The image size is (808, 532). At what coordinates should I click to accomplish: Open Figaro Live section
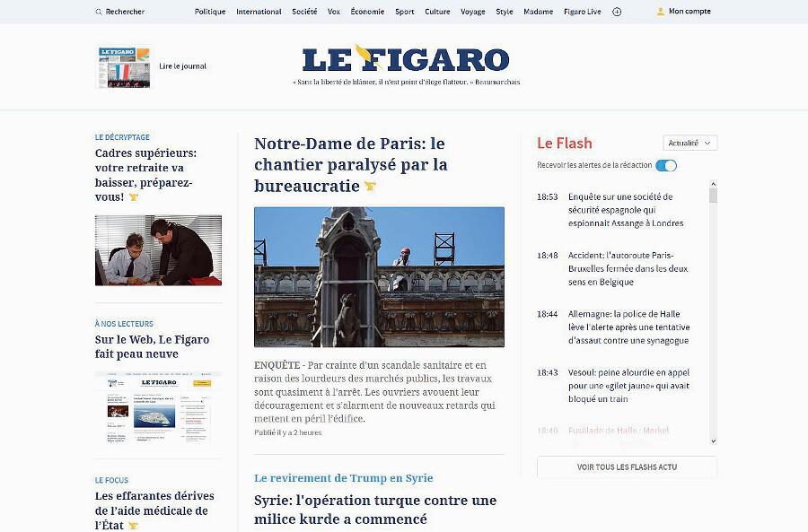(x=583, y=12)
